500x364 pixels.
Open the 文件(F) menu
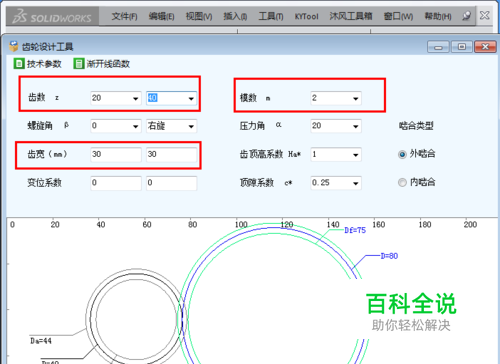[124, 16]
